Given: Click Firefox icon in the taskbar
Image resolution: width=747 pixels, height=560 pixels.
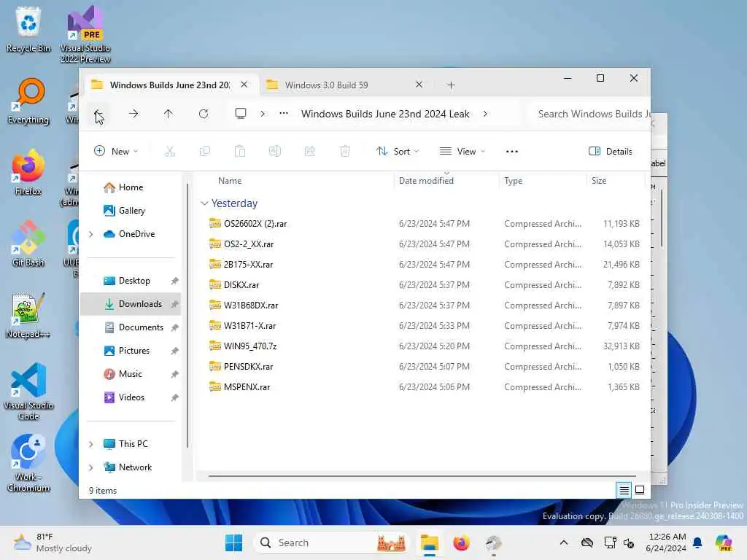Looking at the screenshot, I should [x=461, y=542].
